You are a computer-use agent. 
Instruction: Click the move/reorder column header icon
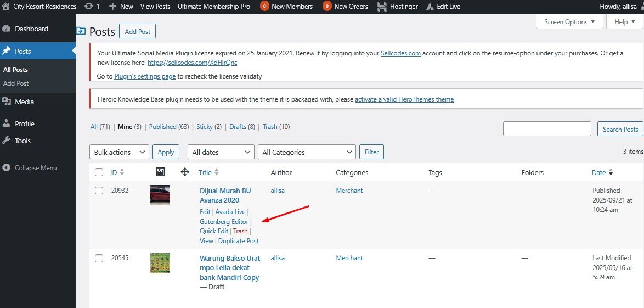(185, 172)
